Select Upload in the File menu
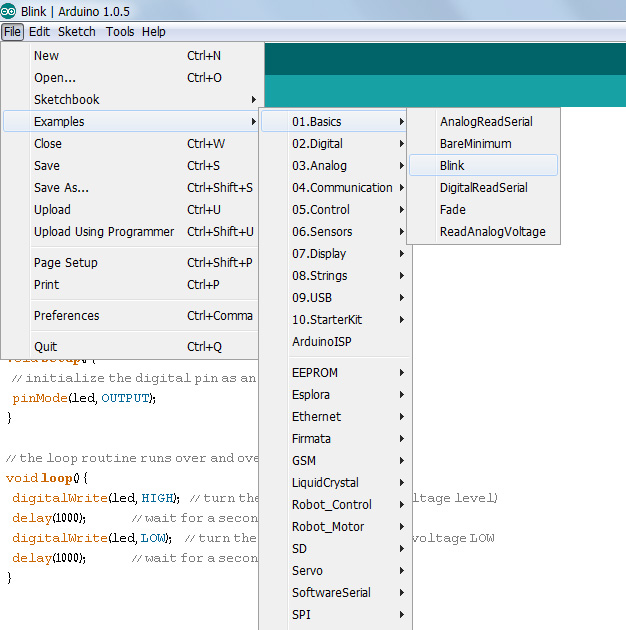 131,210
